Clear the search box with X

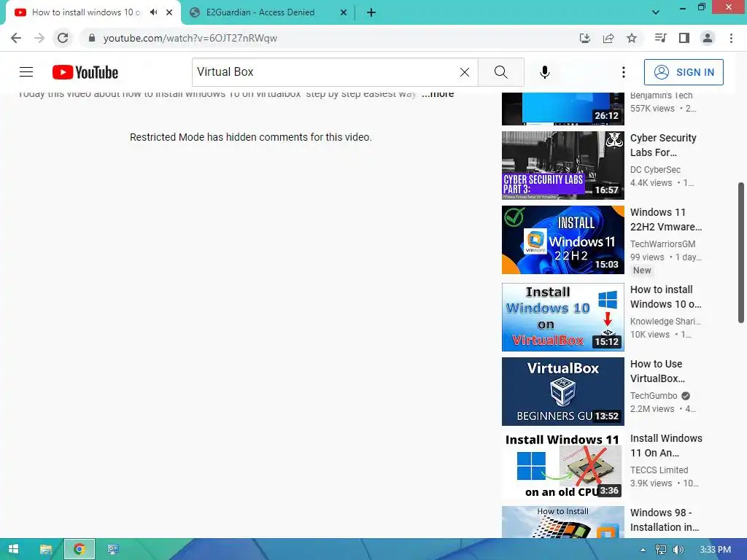coord(465,72)
